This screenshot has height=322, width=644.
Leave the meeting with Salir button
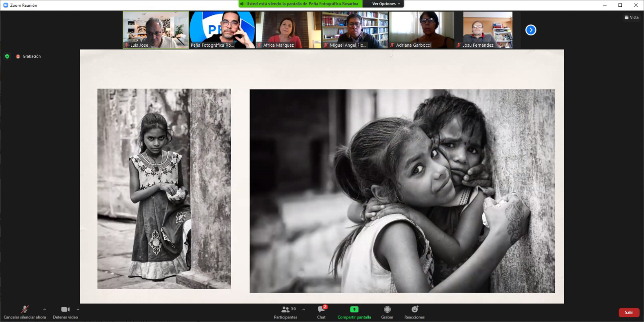(629, 312)
